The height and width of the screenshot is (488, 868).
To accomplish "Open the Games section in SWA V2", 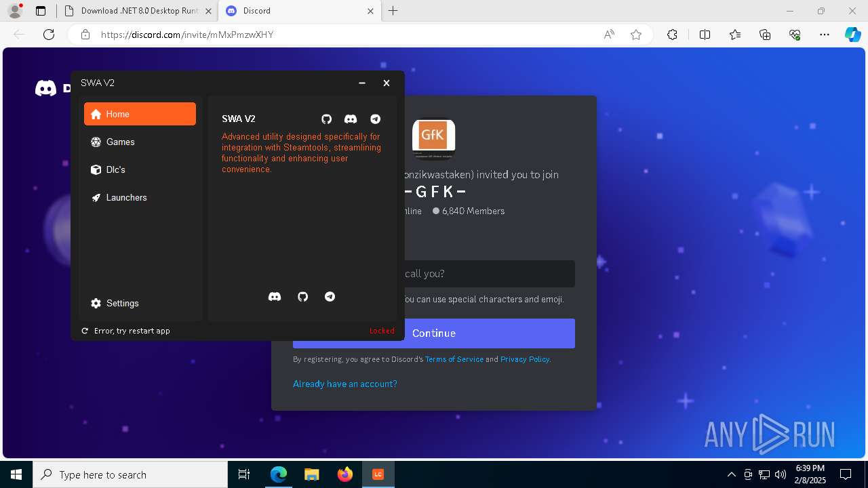I will [140, 142].
